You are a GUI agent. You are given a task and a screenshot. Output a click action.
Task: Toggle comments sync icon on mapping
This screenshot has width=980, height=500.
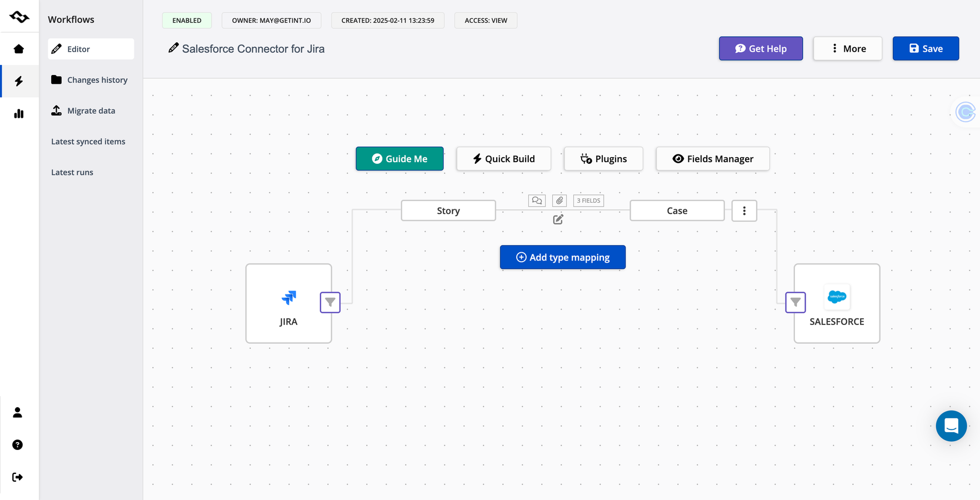point(537,201)
